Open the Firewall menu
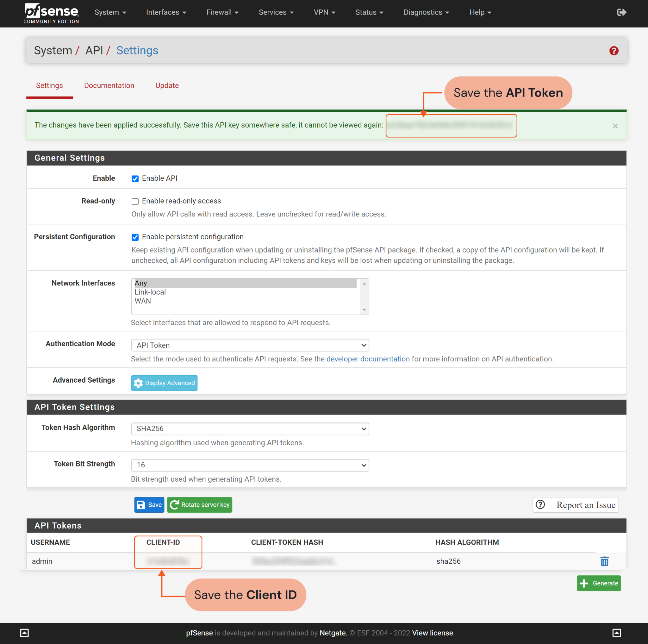The width and height of the screenshot is (648, 644). [222, 12]
